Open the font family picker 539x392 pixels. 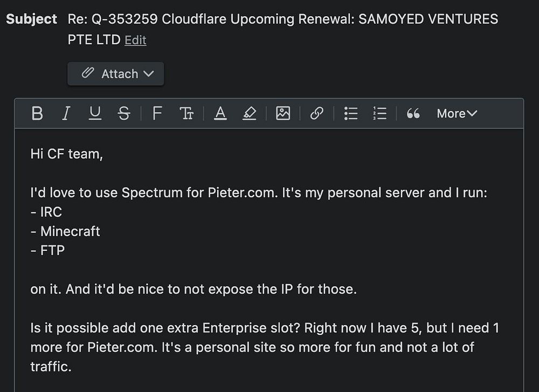pos(157,113)
